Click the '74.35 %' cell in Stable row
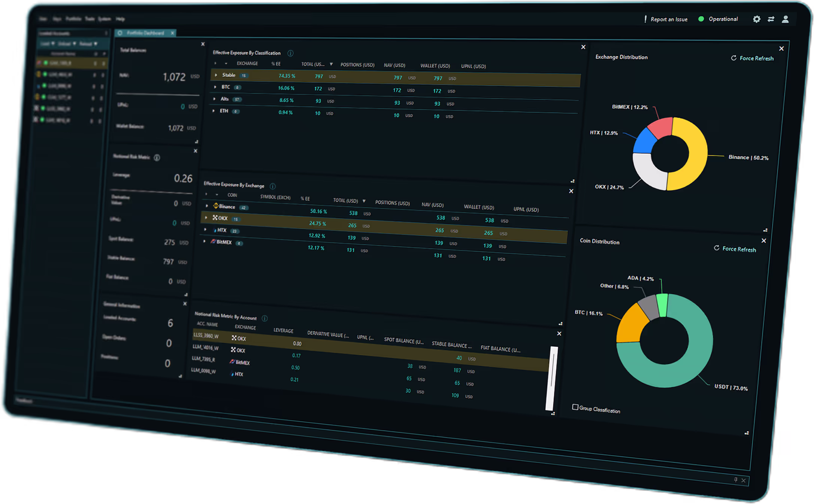 click(287, 76)
